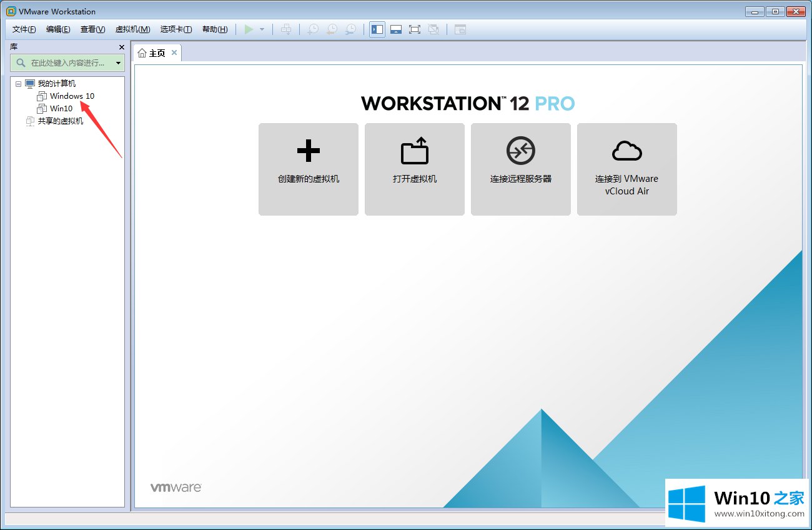Click the green power-on play button
This screenshot has width=812, height=530.
click(x=249, y=29)
